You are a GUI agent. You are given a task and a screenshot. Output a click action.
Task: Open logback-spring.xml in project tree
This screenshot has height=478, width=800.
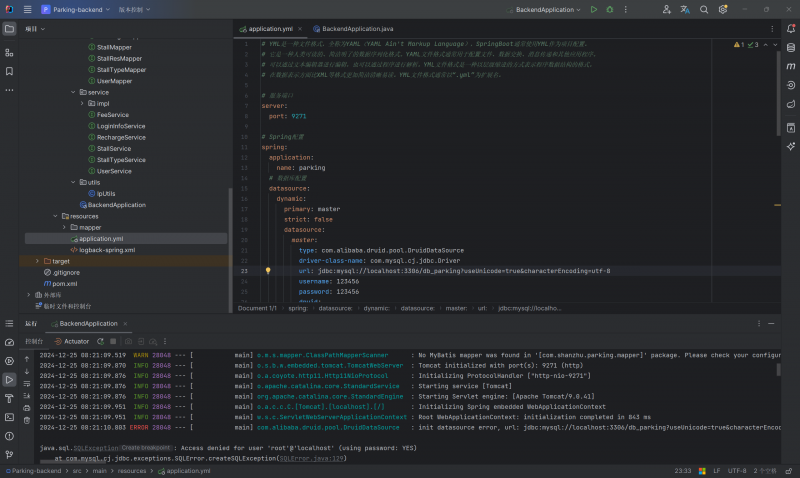pyautogui.click(x=106, y=250)
